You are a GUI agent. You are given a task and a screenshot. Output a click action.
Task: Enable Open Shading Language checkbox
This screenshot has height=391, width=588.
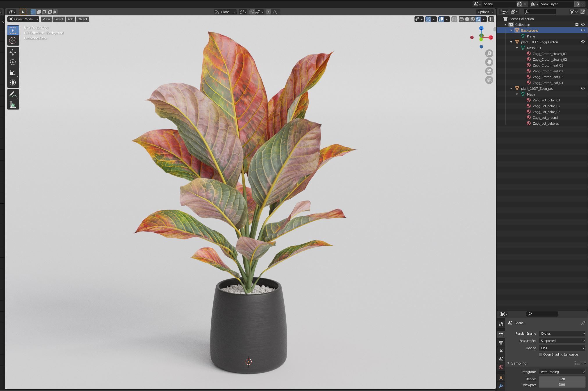point(541,354)
